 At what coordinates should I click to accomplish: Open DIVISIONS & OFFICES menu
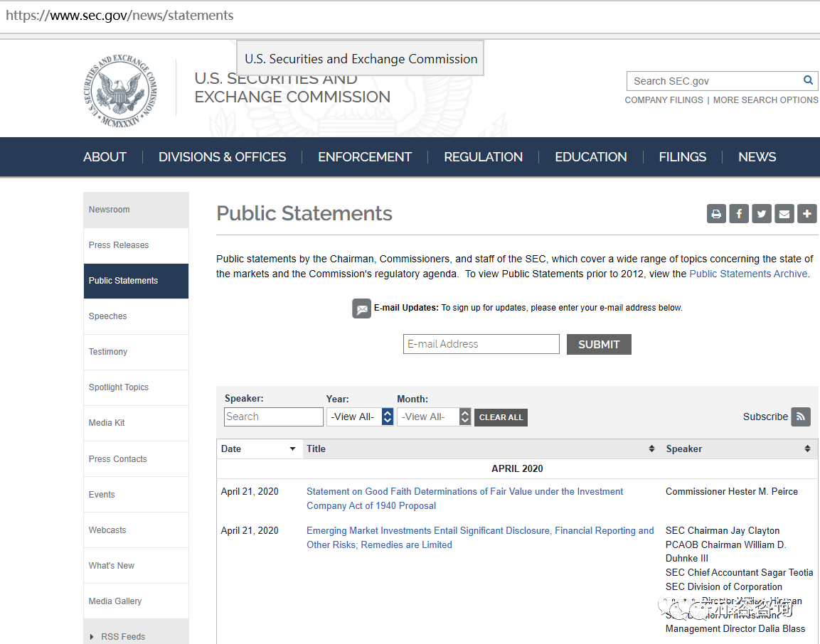223,157
